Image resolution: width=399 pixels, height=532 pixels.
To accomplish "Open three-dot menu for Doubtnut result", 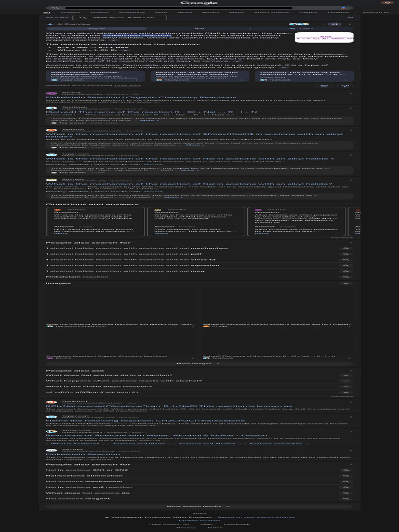I will tap(351, 402).
